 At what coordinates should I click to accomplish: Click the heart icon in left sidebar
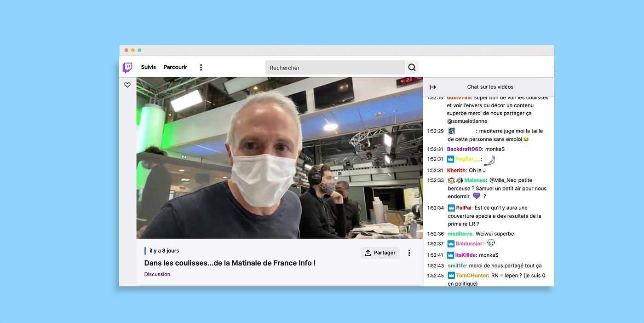pyautogui.click(x=127, y=85)
